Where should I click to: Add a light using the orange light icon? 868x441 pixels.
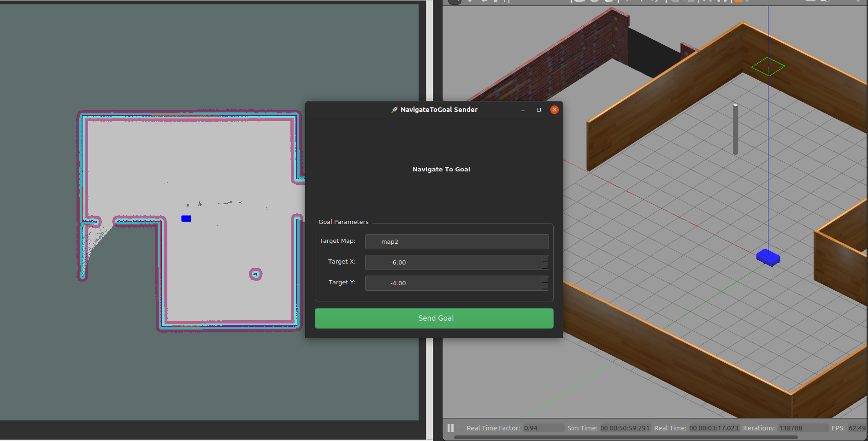pos(738,2)
